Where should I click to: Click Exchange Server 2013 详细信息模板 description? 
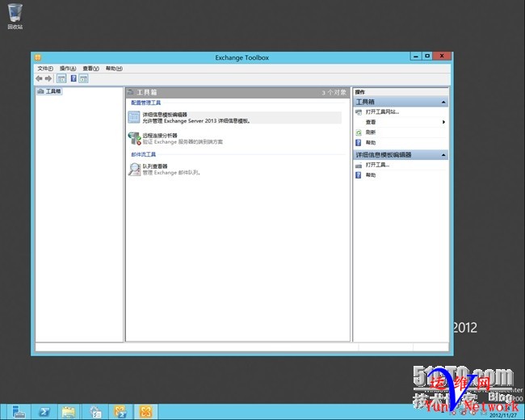(196, 121)
